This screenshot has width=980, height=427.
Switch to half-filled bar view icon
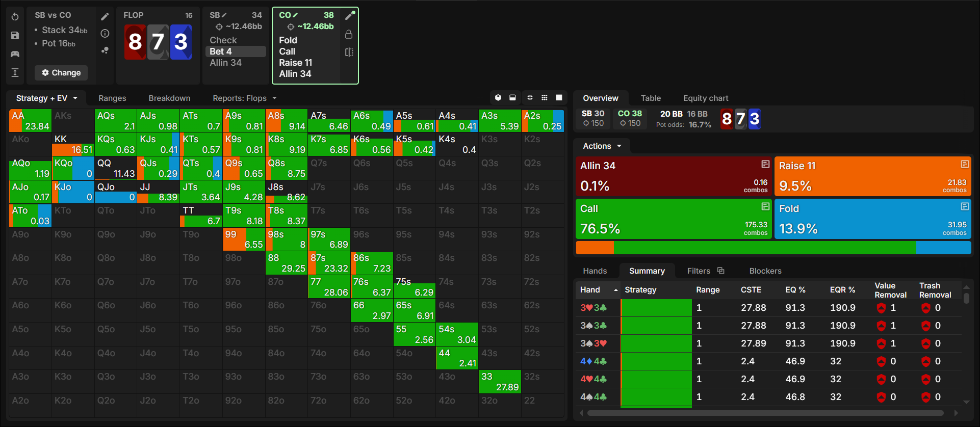click(x=512, y=98)
